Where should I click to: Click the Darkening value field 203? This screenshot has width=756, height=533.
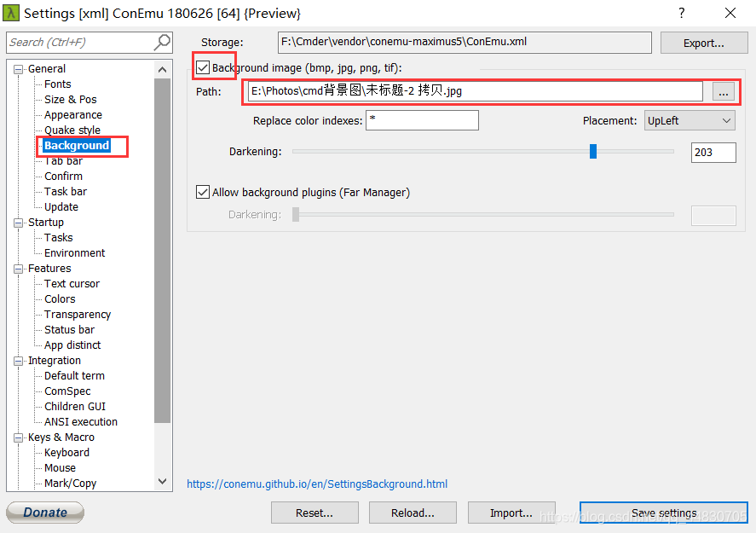713,153
